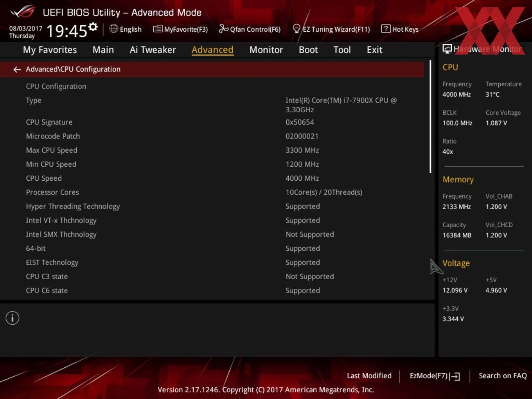Screen dimensions: 532x399
Task: Click the Advanced\CPU Configuration breadcrumb
Action: point(73,69)
